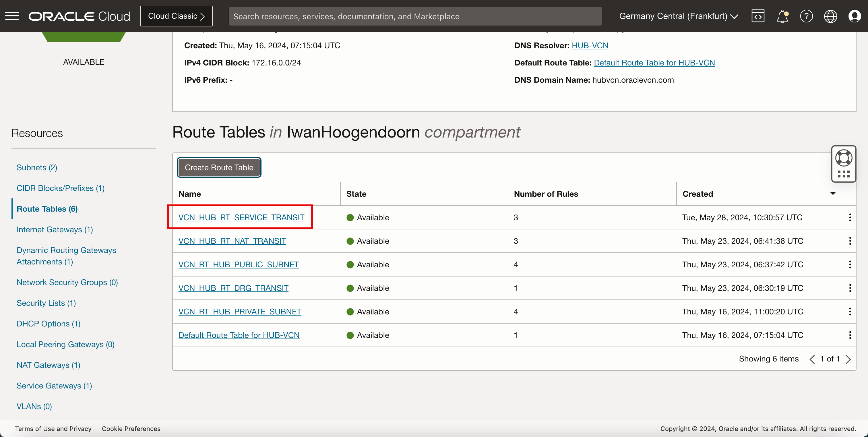868x437 pixels.
Task: Click the Create Route Table button
Action: pos(218,167)
